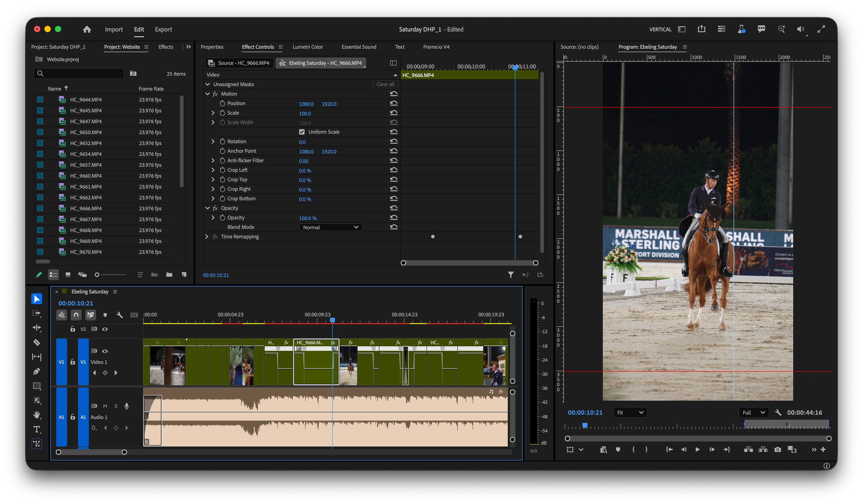
Task: Reset the Position parameter
Action: coord(394,104)
